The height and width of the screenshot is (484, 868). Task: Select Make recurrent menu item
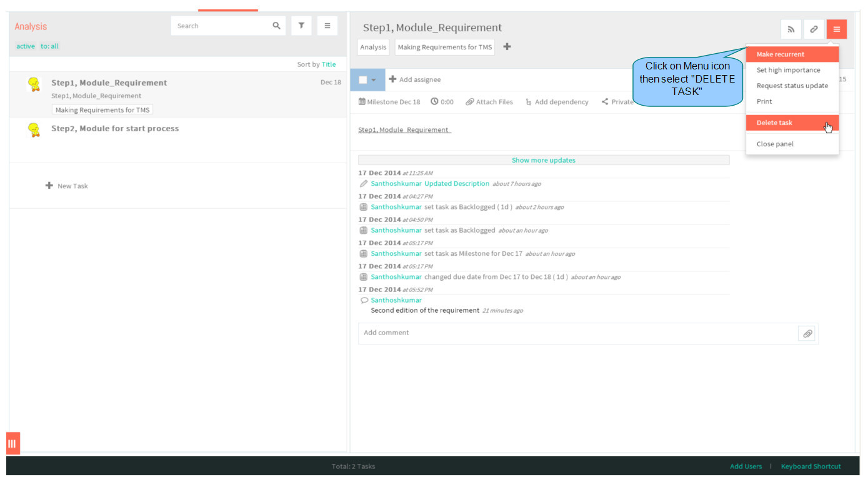tap(792, 54)
